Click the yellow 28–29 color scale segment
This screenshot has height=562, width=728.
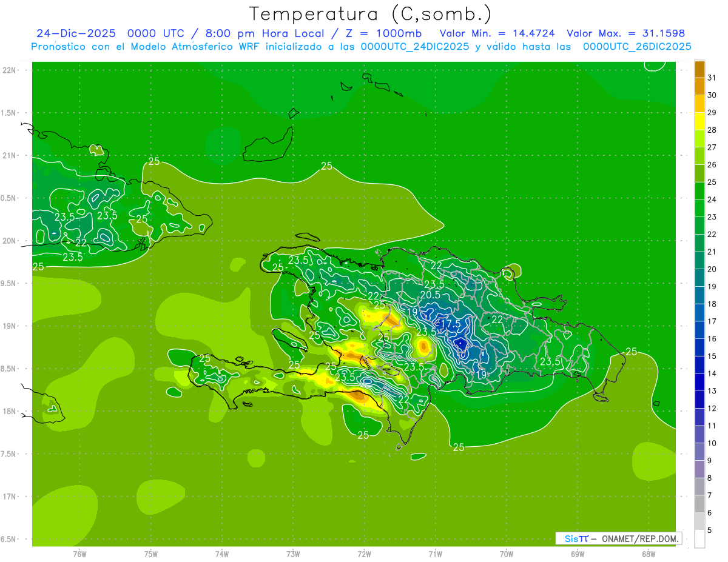point(699,121)
